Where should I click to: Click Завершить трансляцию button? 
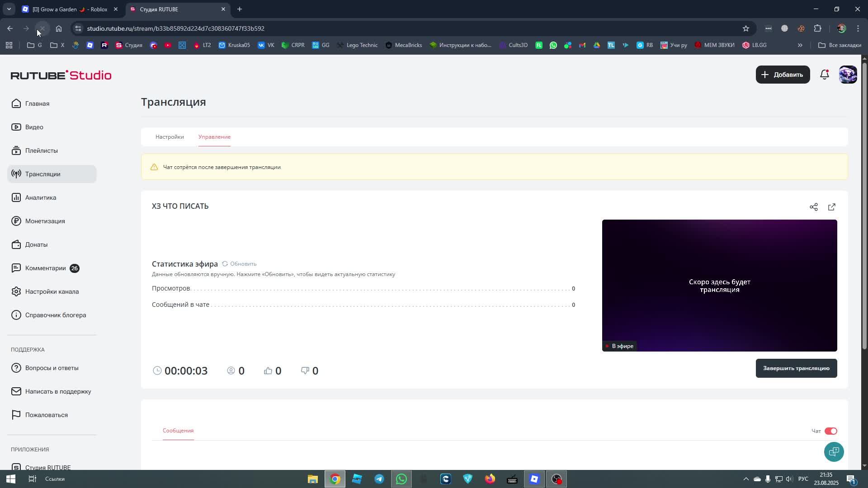796,368
